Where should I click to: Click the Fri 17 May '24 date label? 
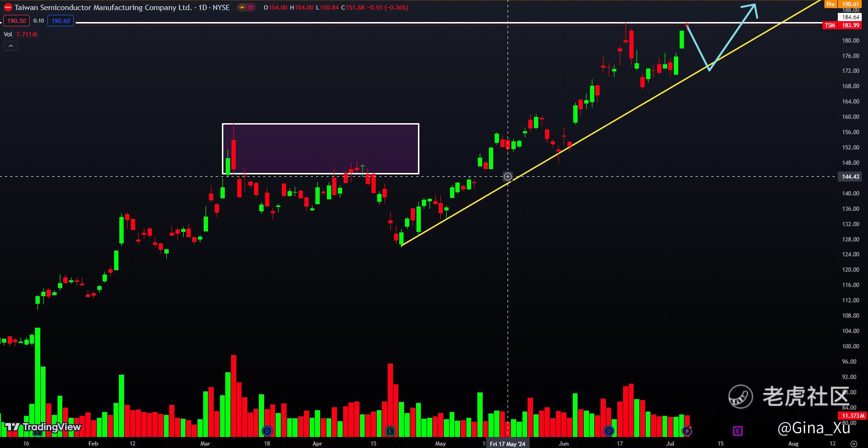(508, 444)
